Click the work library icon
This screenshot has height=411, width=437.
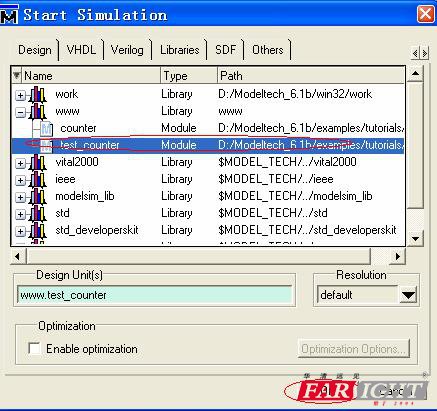(37, 94)
